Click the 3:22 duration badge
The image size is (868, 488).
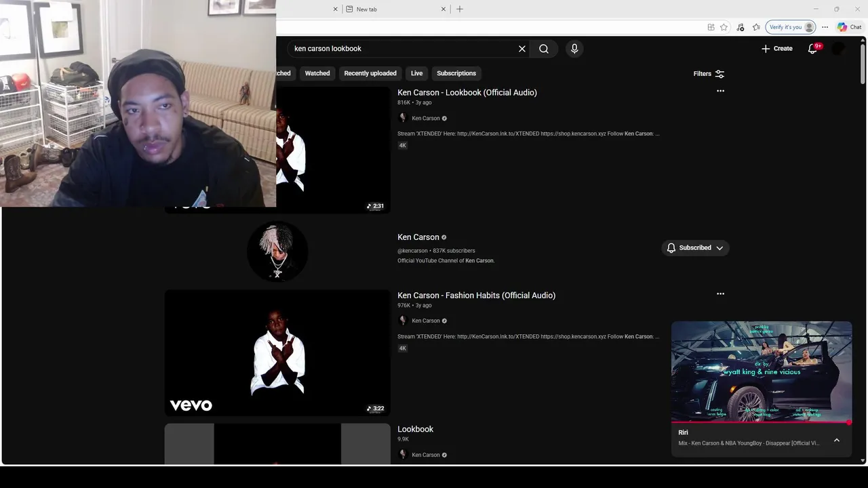coord(376,409)
